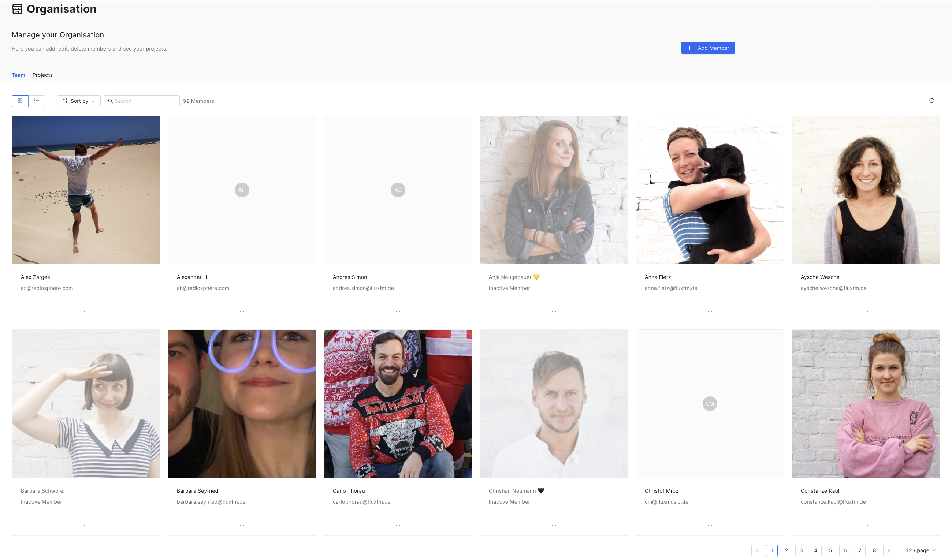Open more options for Constanze Kaul
Viewport: 952px width, 560px height.
tap(866, 525)
